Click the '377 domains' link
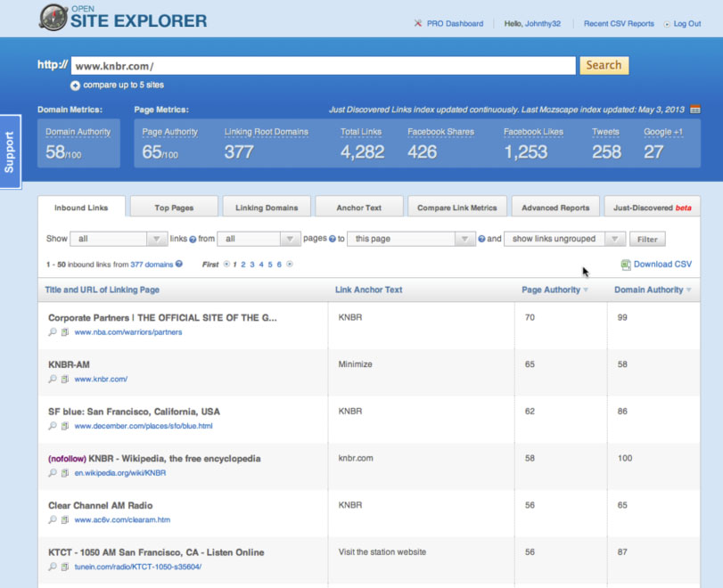 [152, 265]
